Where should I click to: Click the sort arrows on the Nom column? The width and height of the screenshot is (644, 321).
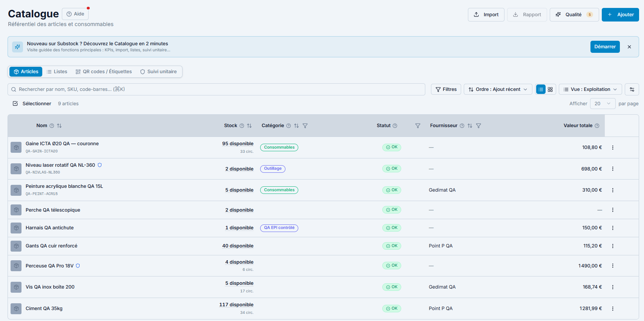(59, 126)
